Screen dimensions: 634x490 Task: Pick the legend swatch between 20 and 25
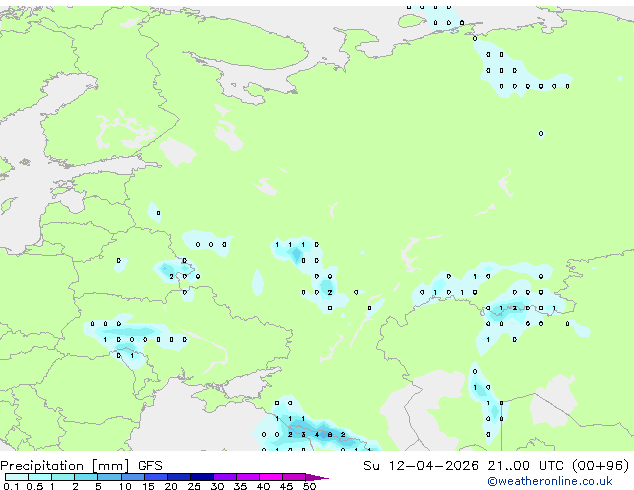[179, 477]
